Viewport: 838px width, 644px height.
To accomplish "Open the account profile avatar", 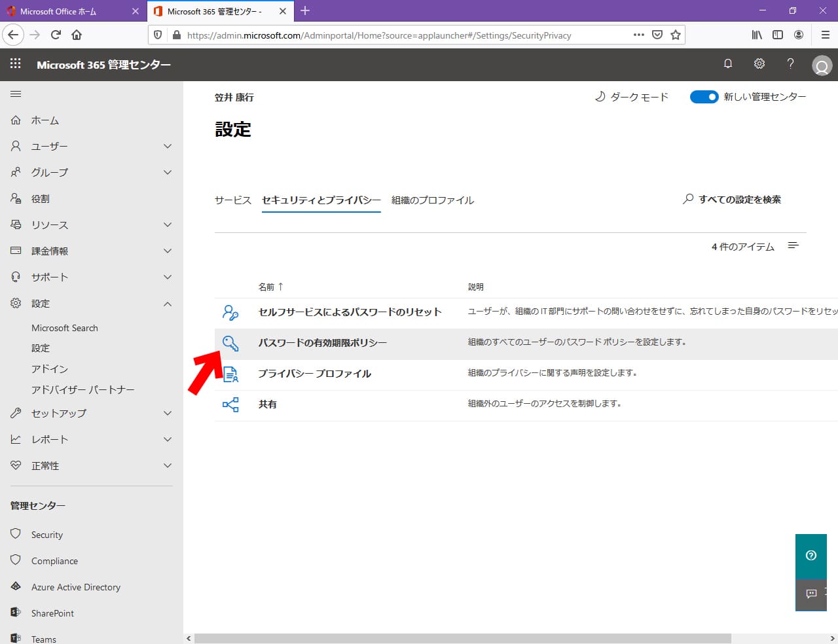I will [x=822, y=65].
